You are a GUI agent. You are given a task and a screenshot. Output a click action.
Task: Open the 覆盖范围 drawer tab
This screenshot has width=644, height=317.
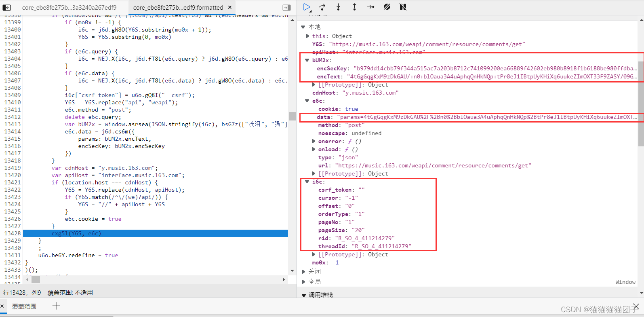click(24, 306)
